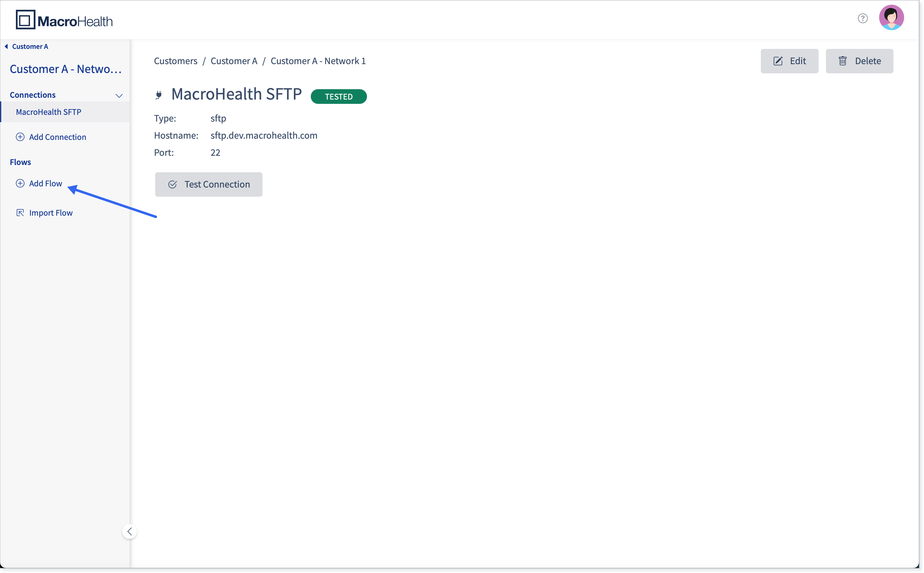The image size is (924, 573).
Task: Click the Connections section label
Action: pyautogui.click(x=33, y=95)
